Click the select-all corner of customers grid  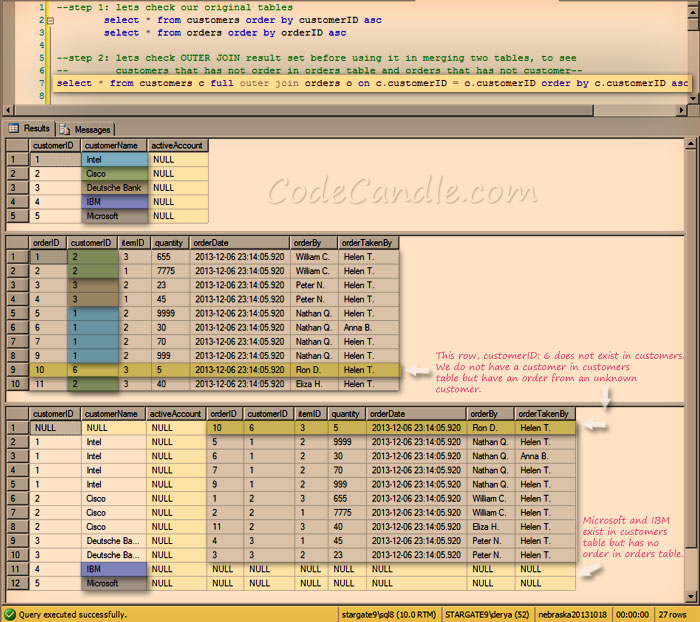point(17,146)
